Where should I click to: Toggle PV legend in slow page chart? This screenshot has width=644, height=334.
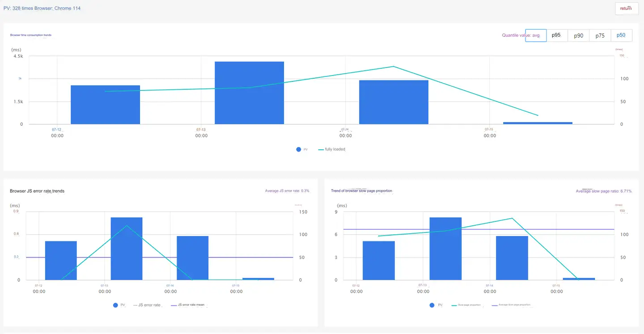(436, 305)
